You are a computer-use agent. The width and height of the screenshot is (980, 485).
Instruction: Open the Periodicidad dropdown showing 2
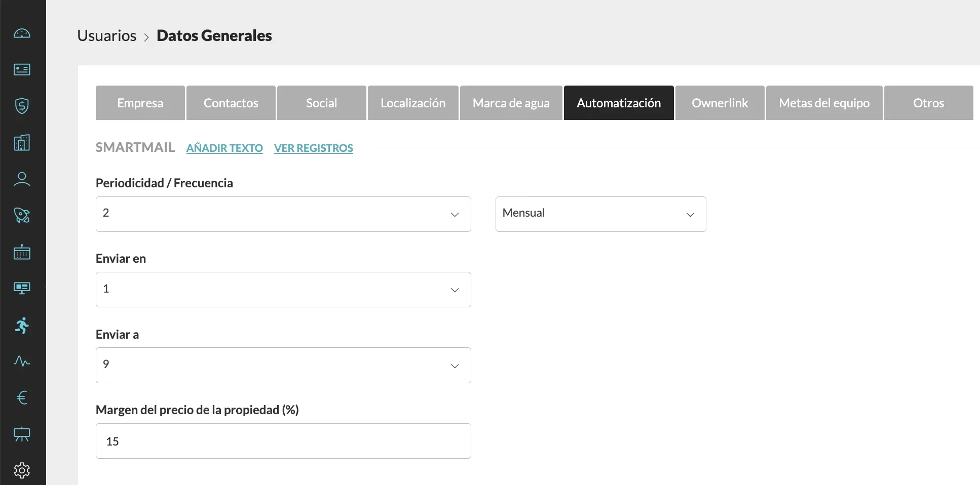(x=283, y=214)
